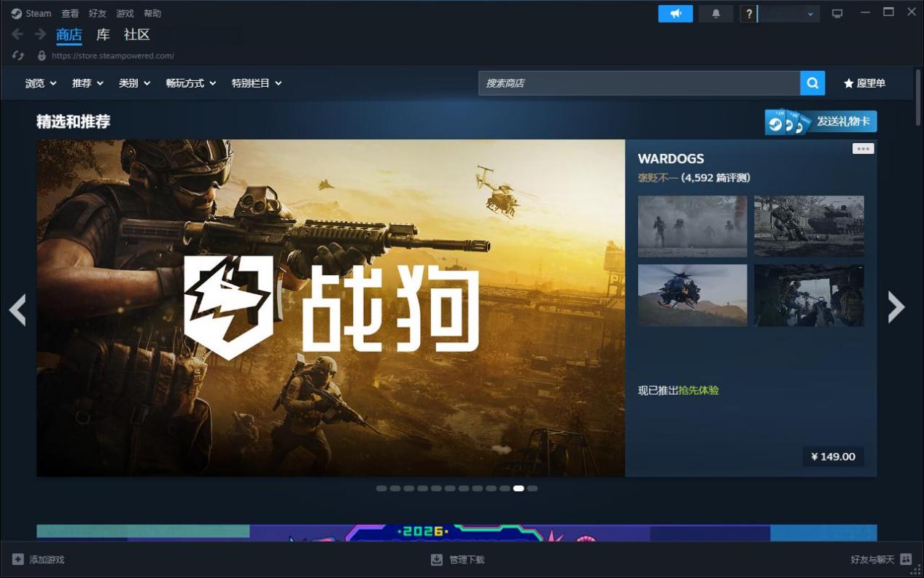Click the friends chat icon
Image resolution: width=924 pixels, height=578 pixels.
[x=906, y=559]
